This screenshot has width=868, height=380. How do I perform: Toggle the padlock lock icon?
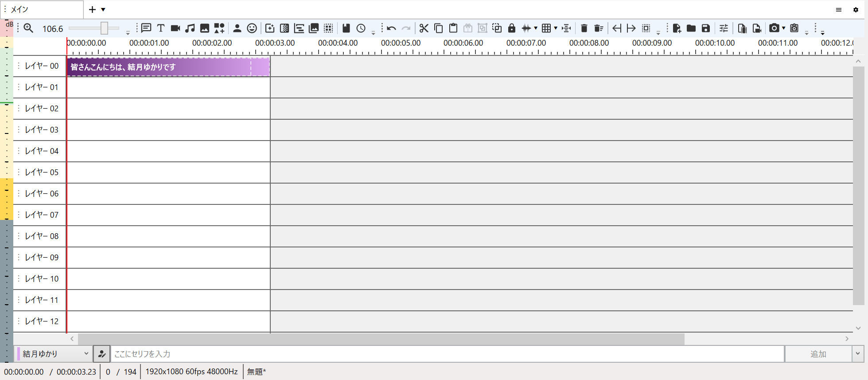pyautogui.click(x=512, y=28)
